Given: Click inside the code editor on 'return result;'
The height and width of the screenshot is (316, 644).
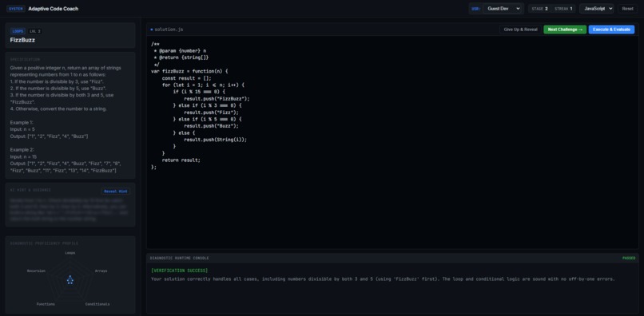Looking at the screenshot, I should coord(181,160).
